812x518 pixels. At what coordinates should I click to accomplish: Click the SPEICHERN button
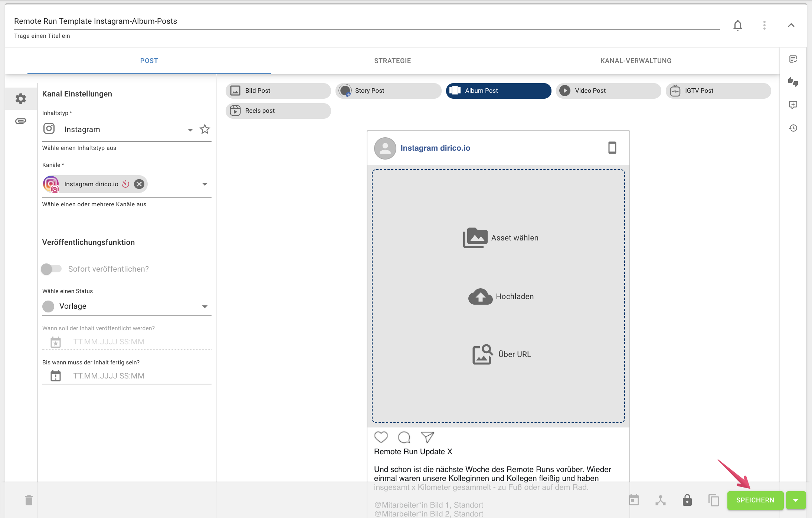click(x=755, y=500)
